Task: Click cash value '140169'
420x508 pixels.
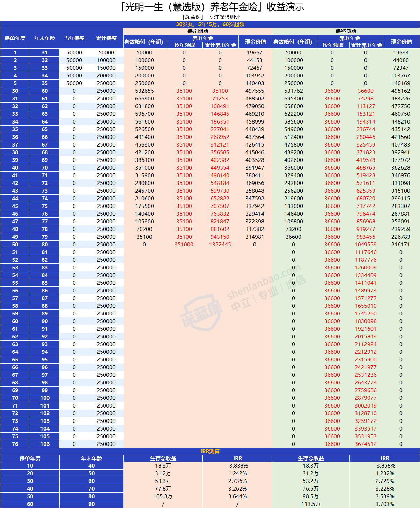Action: 401,83
